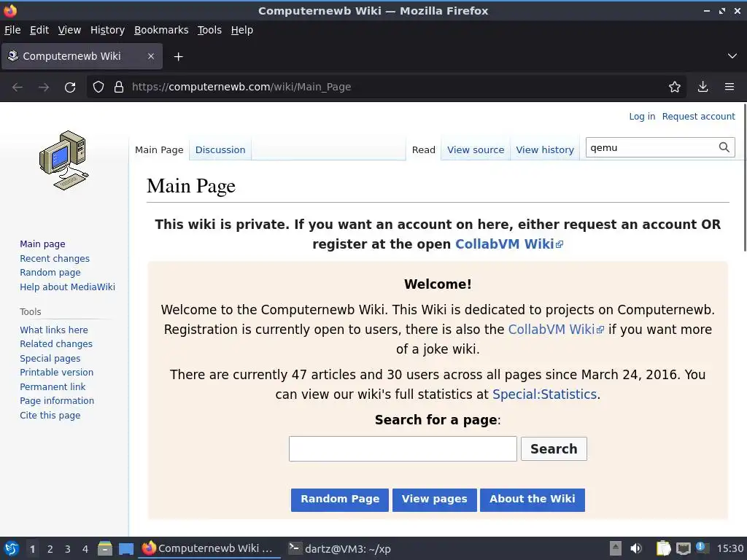Open the View source tab
The height and width of the screenshot is (560, 747).
click(476, 149)
